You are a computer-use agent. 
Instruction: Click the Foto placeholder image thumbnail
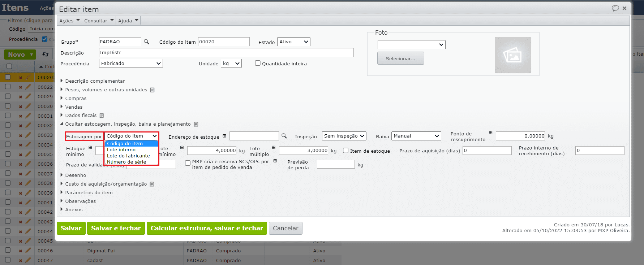tap(513, 55)
